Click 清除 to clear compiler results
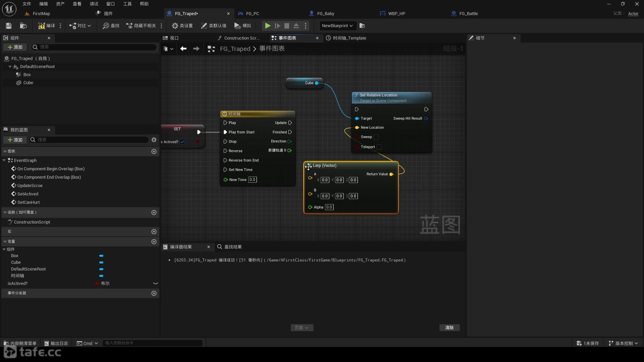This screenshot has height=362, width=644. point(449,328)
